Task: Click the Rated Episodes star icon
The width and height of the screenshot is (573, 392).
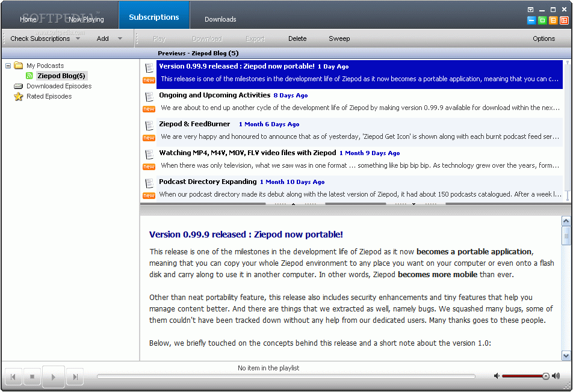Action: tap(18, 97)
